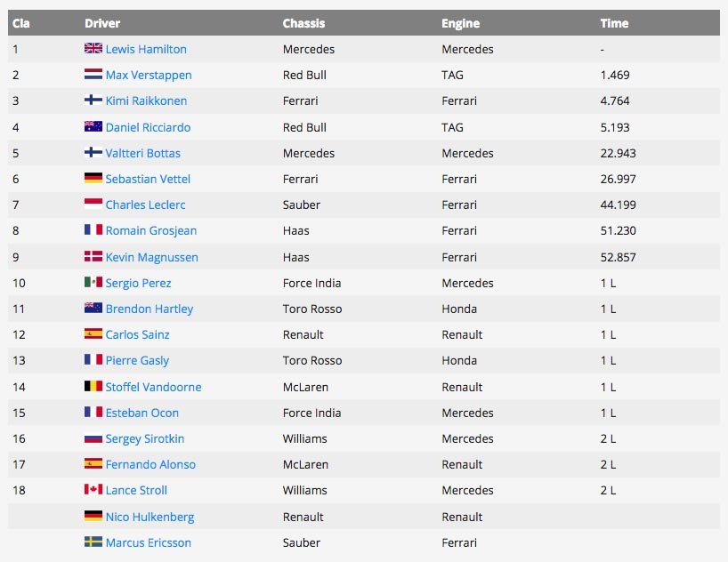Follow the Valtteri Bottas link
The image size is (728, 562).
coord(143,153)
